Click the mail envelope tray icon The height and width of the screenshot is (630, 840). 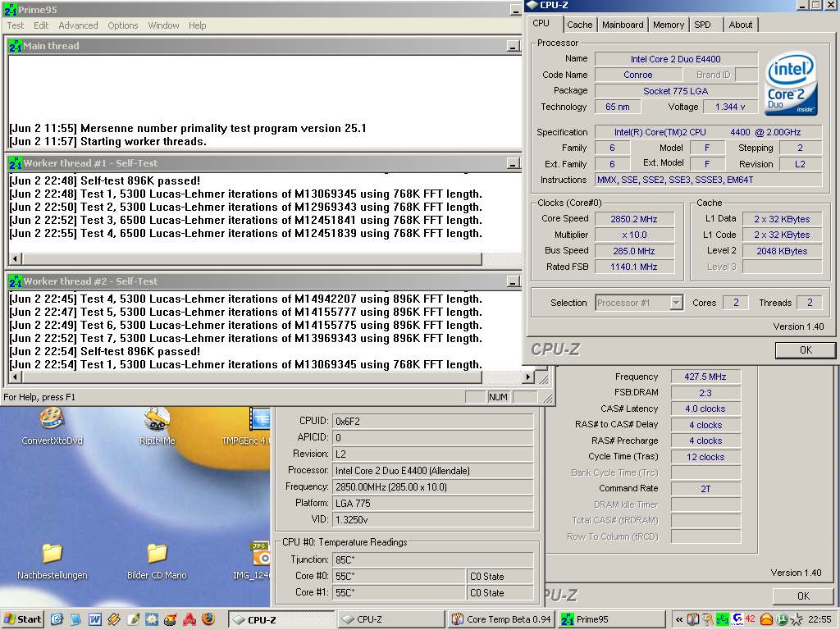tap(766, 619)
